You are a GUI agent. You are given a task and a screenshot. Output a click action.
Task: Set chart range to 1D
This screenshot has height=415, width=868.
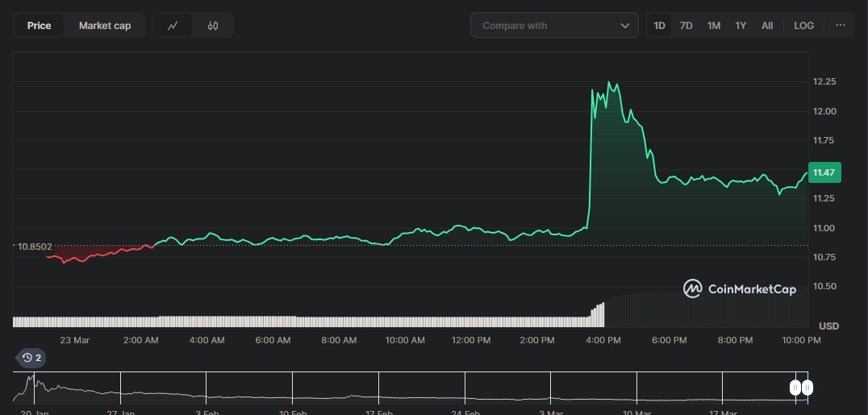tap(659, 26)
